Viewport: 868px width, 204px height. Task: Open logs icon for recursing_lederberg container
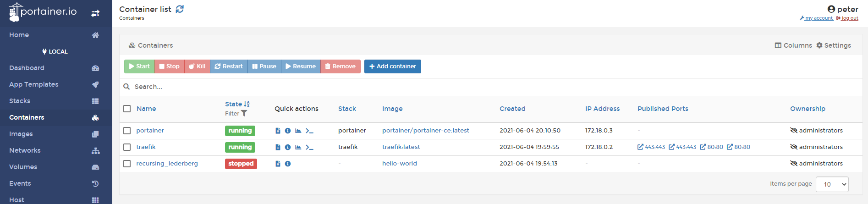278,164
